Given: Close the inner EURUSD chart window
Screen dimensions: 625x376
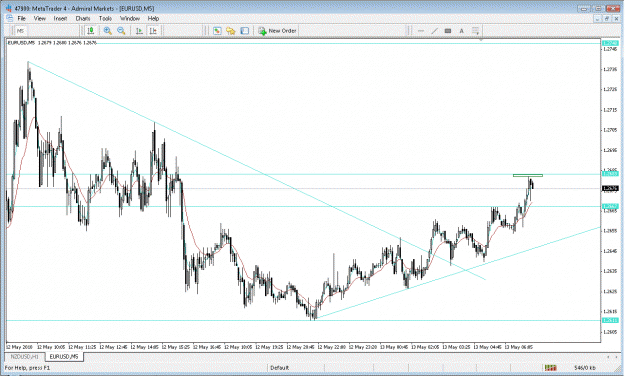Looking at the screenshot, I should point(616,18).
